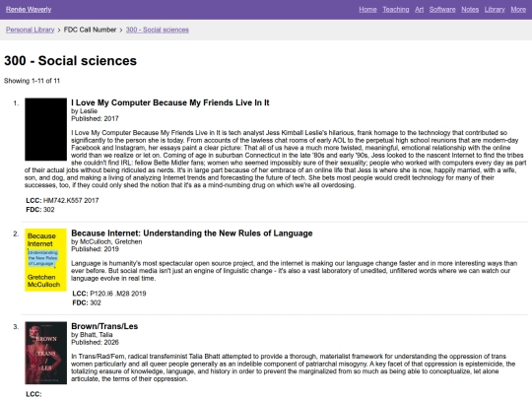The height and width of the screenshot is (399, 532).
Task: Click the Showing 1-11 of 11 text
Action: tap(32, 81)
